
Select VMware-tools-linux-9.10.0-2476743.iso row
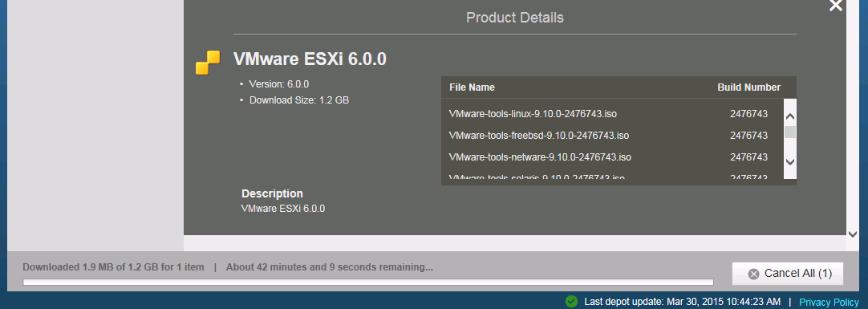coord(612,113)
